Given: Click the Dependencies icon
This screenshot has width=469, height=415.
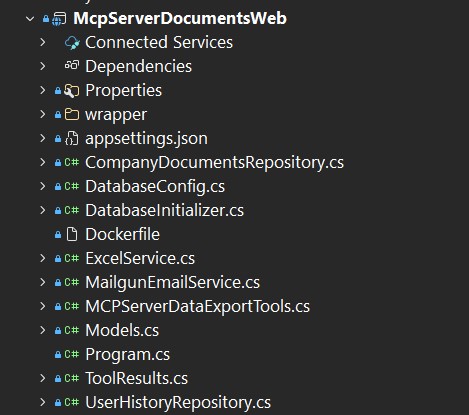Looking at the screenshot, I should pos(72,65).
